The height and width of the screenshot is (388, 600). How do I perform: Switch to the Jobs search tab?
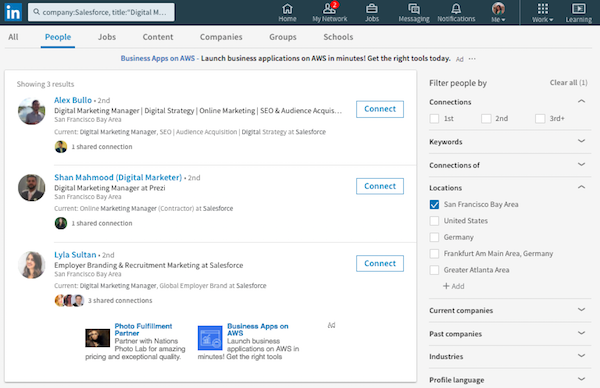tap(107, 37)
